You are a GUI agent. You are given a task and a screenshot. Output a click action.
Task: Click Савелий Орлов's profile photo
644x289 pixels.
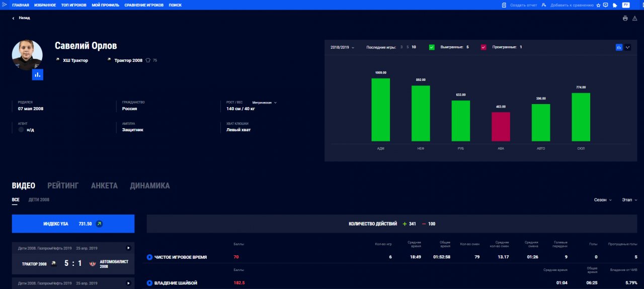[x=27, y=55]
